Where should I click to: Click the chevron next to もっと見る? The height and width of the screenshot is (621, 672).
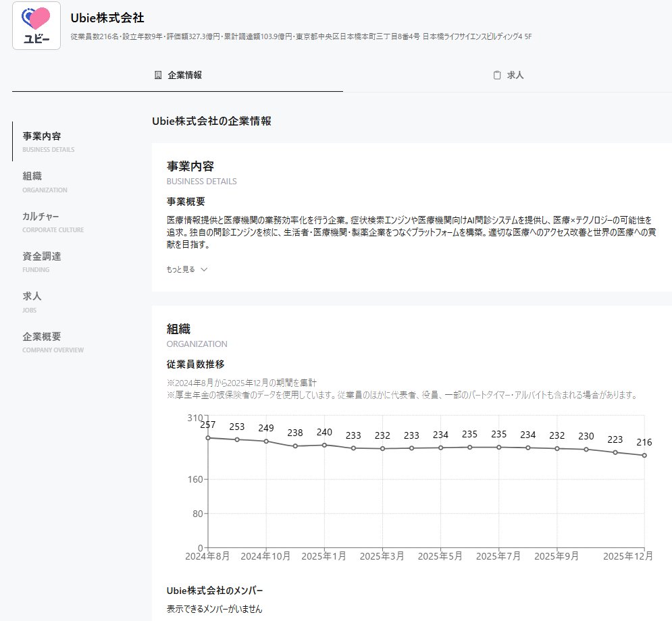click(204, 269)
